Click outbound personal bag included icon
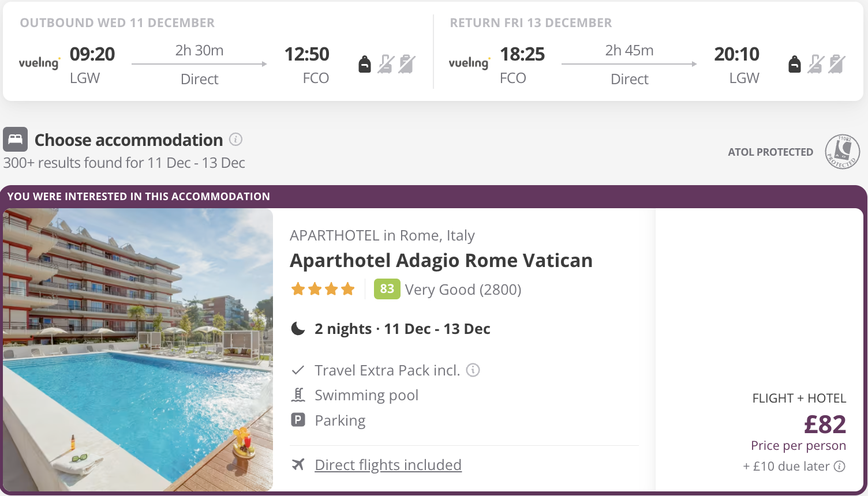This screenshot has height=496, width=868. (365, 64)
